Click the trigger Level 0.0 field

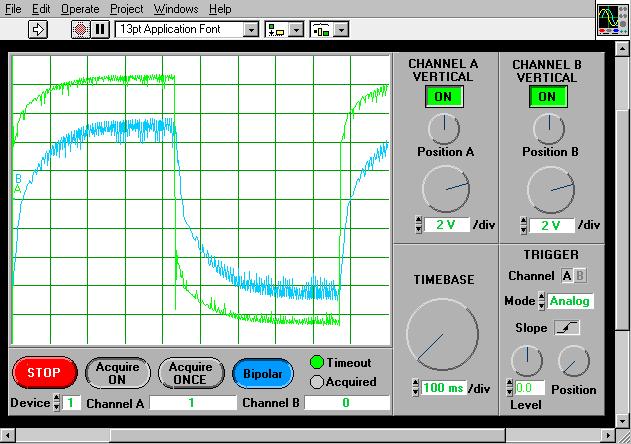[x=530, y=388]
